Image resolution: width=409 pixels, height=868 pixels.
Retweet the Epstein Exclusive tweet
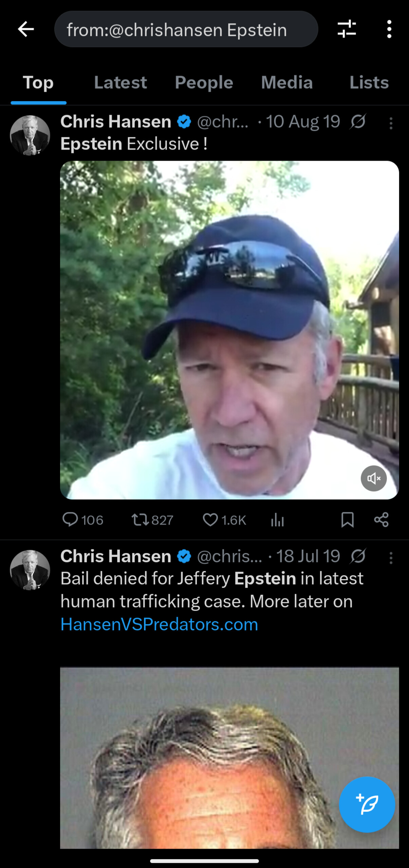pyautogui.click(x=152, y=520)
